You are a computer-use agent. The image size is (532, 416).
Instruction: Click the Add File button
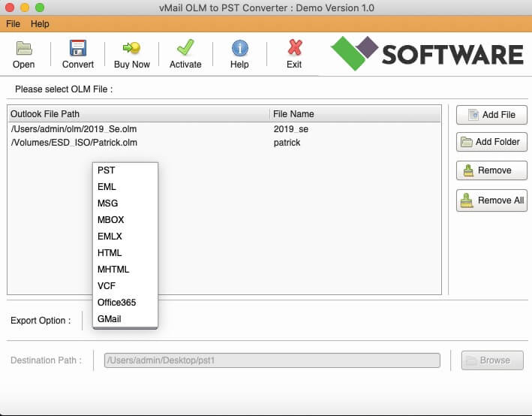(x=491, y=115)
